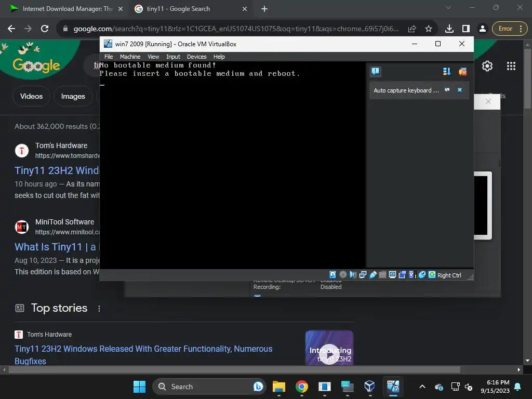Screen dimensions: 532x399
Task: Click the Right Ctrl host key label
Action: pyautogui.click(x=449, y=275)
